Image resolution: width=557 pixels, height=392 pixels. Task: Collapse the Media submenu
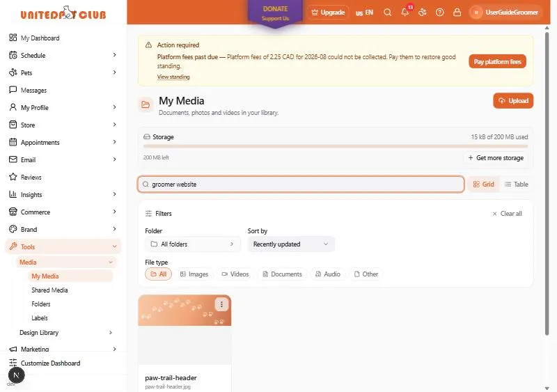click(x=66, y=262)
